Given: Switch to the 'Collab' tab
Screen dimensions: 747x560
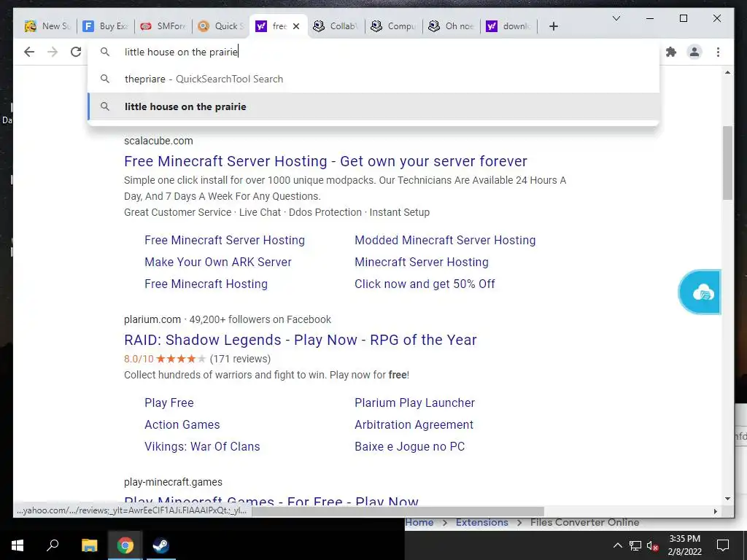Looking at the screenshot, I should coord(336,26).
